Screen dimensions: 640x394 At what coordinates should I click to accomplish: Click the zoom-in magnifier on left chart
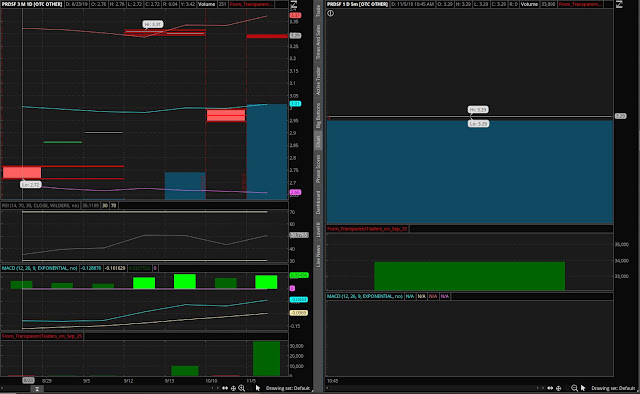coord(242,388)
